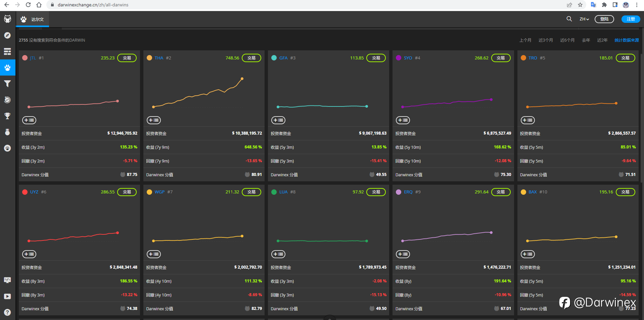Click 交易 button on BAX card
Screen dimensions: 644x320
(x=625, y=192)
